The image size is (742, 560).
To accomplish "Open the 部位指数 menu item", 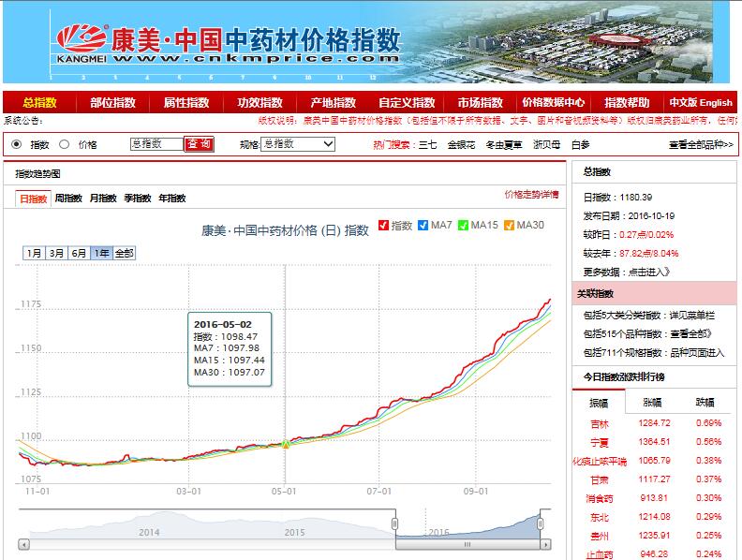I will pyautogui.click(x=112, y=103).
